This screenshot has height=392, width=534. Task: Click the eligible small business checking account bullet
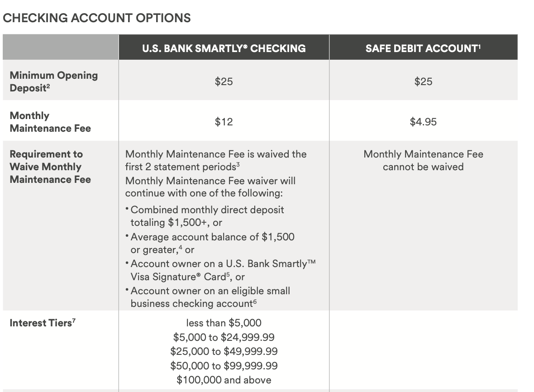(x=210, y=297)
